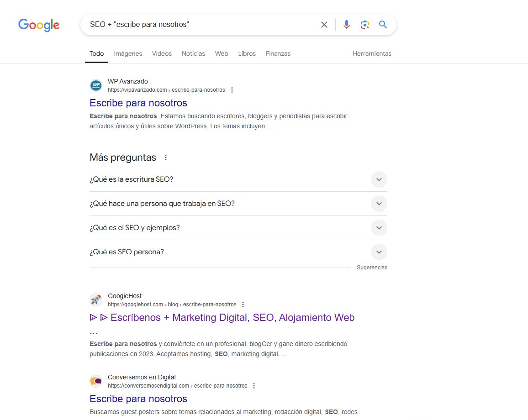Switch to the Imágenes tab
The height and width of the screenshot is (420, 528).
click(x=128, y=53)
